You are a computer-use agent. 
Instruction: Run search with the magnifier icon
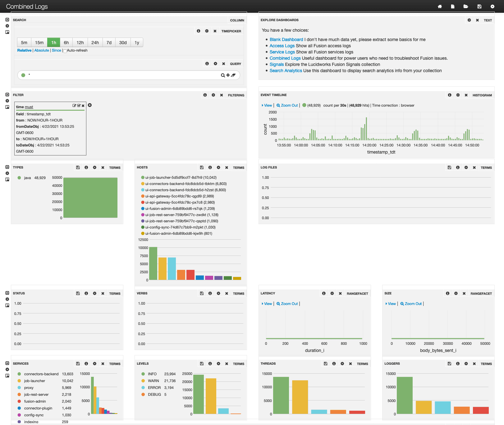223,75
